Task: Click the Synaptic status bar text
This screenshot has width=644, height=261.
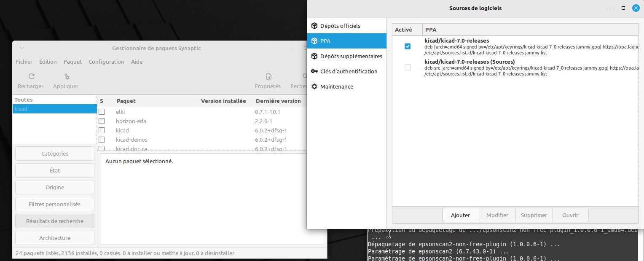Action: pos(125,253)
